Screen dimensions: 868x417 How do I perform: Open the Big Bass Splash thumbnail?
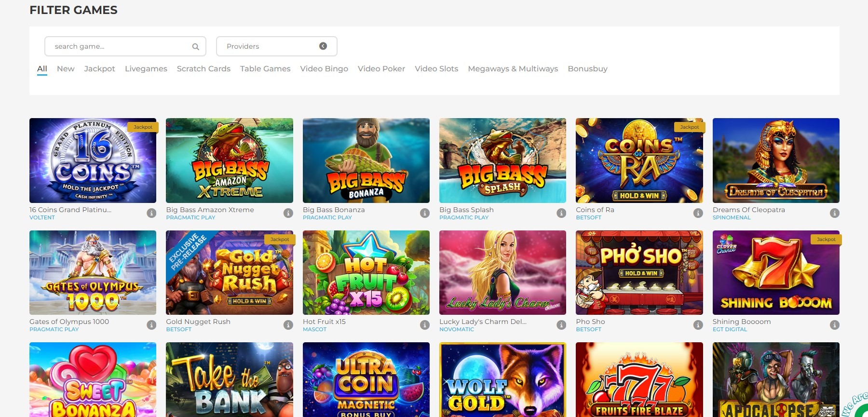tap(502, 161)
